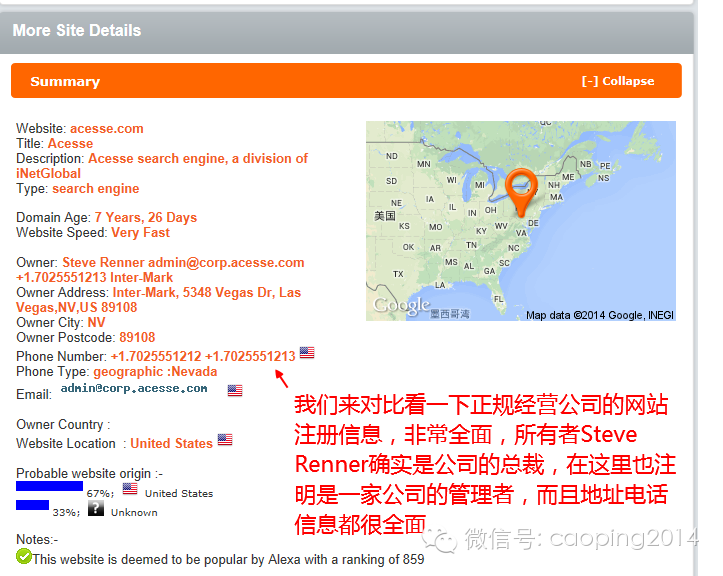This screenshot has height=576, width=723.
Task: Click the Summary header bar title
Action: click(65, 82)
